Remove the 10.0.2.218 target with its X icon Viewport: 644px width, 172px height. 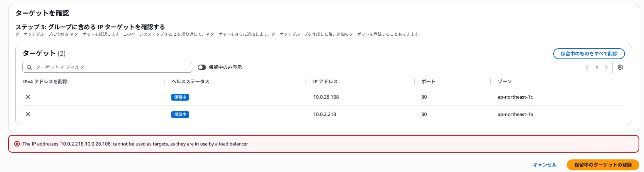click(x=28, y=114)
